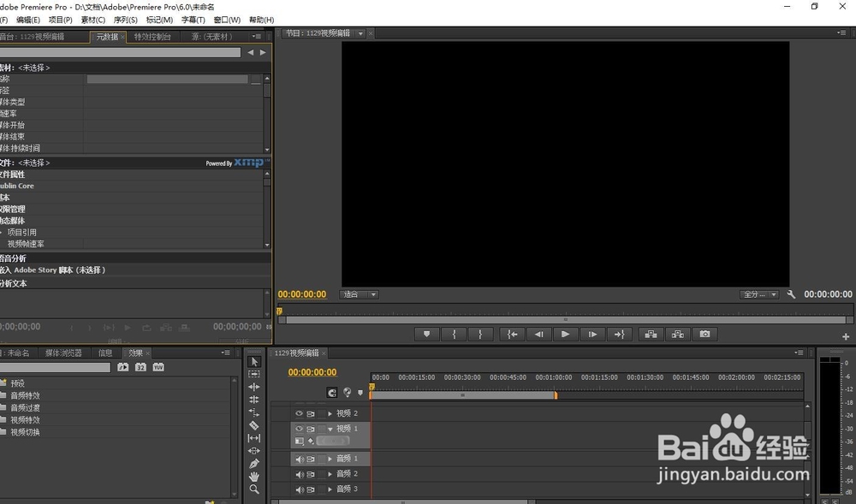Select the Razor tool
The width and height of the screenshot is (856, 504).
pos(254,425)
